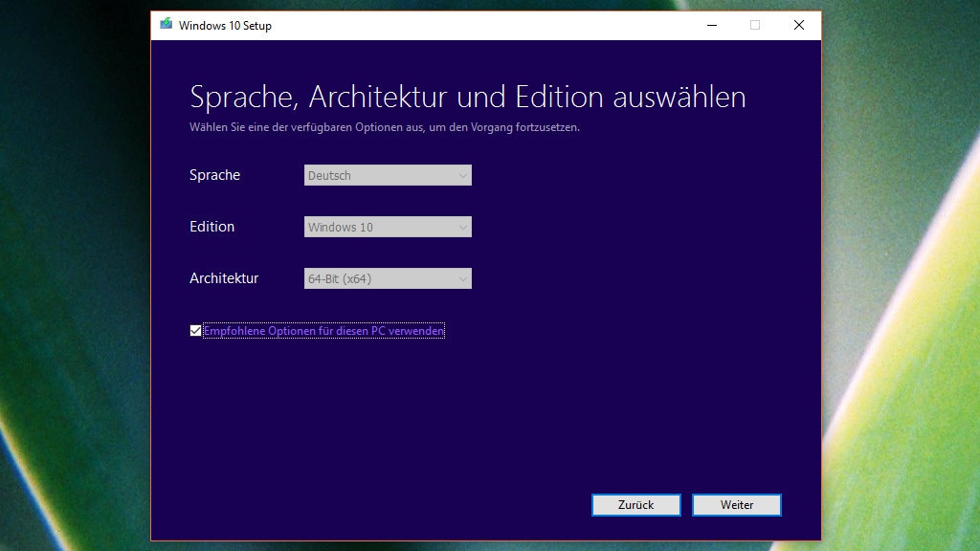Image resolution: width=980 pixels, height=551 pixels.
Task: Open the Architektur dropdown showing 64-Bit (x64)
Action: (x=388, y=278)
